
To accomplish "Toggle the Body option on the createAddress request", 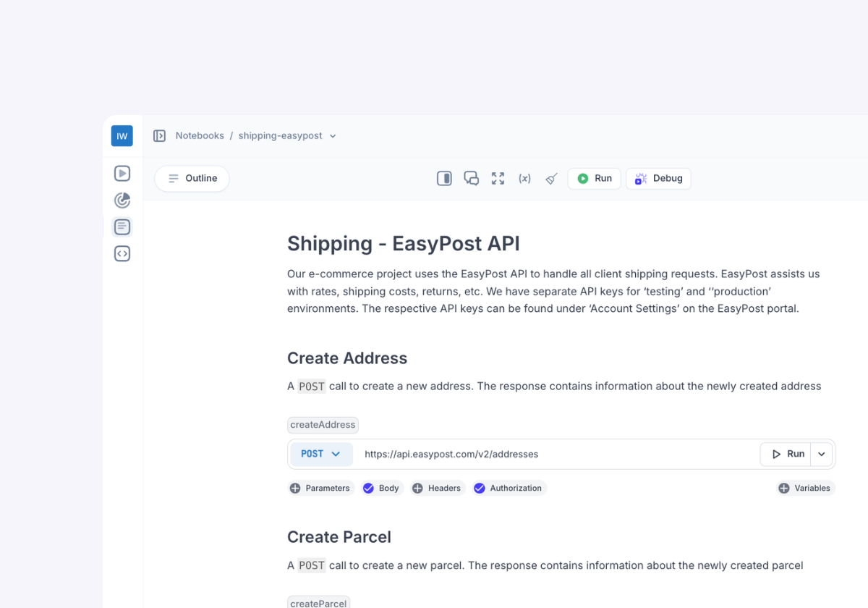I will pyautogui.click(x=380, y=489).
